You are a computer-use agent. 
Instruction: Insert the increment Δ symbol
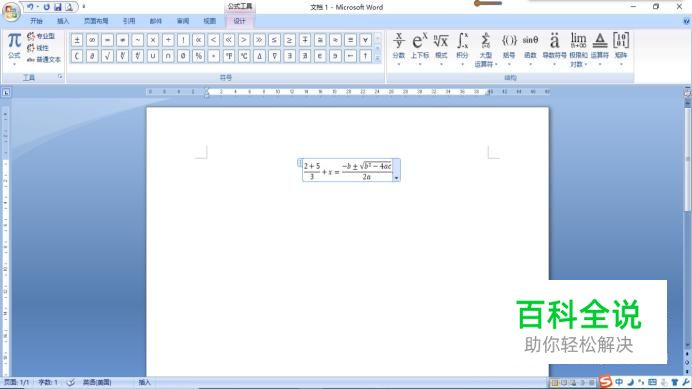259,56
